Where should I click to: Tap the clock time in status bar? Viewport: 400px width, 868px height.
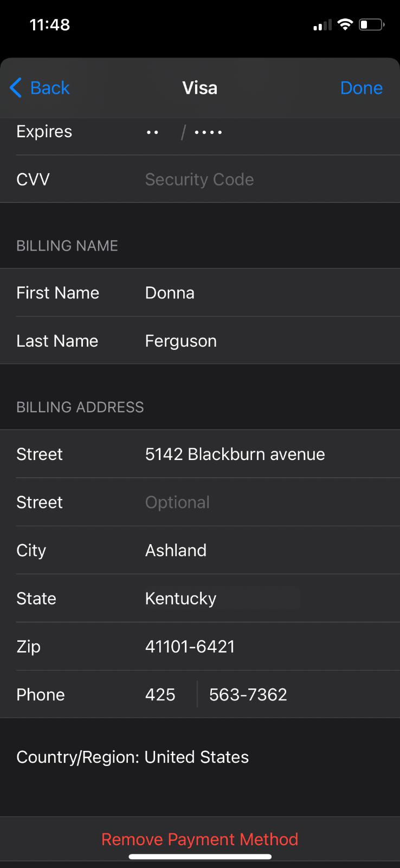pos(50,25)
